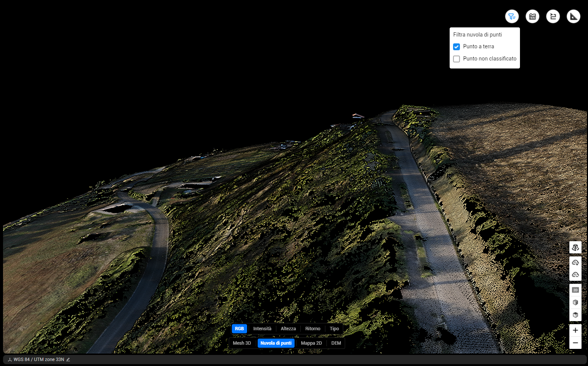Select the set-square measurement tool
Image resolution: width=588 pixels, height=366 pixels.
(x=573, y=16)
